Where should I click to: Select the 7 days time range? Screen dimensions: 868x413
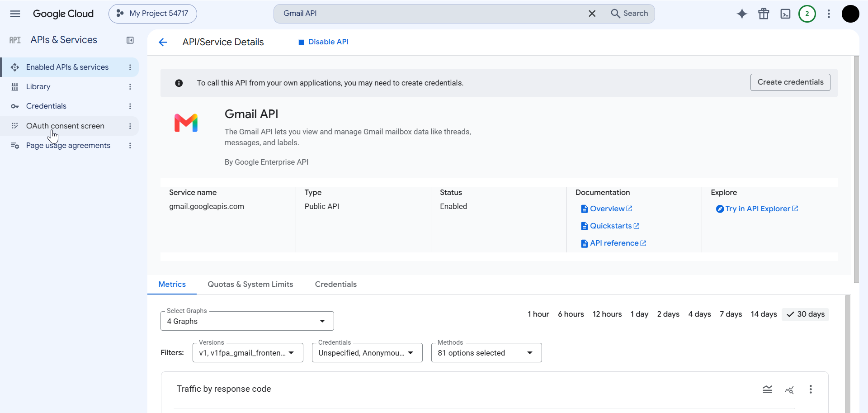click(x=731, y=314)
